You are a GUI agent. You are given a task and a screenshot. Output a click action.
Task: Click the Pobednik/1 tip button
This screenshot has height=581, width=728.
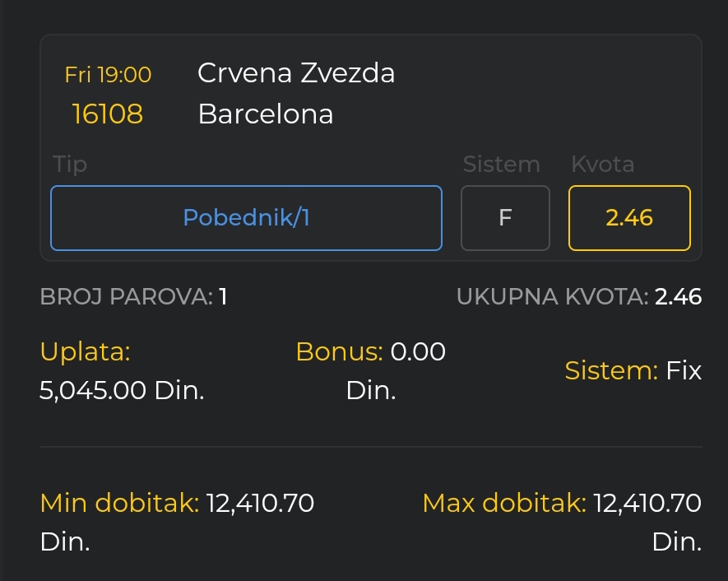(246, 218)
